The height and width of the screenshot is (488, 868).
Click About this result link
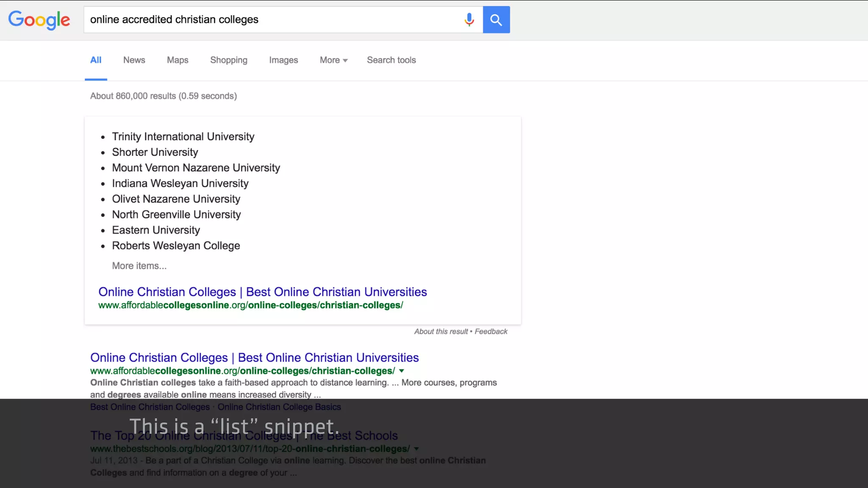[x=441, y=332]
